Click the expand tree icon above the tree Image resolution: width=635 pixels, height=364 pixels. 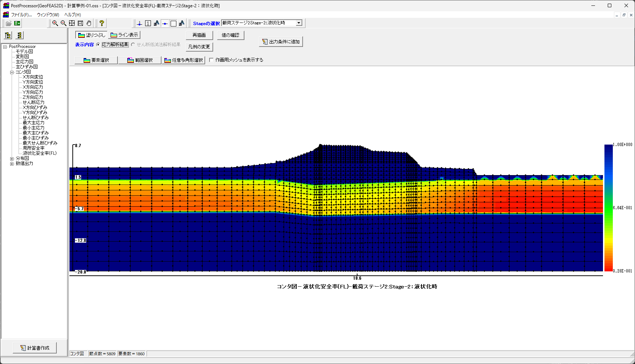pyautogui.click(x=8, y=35)
